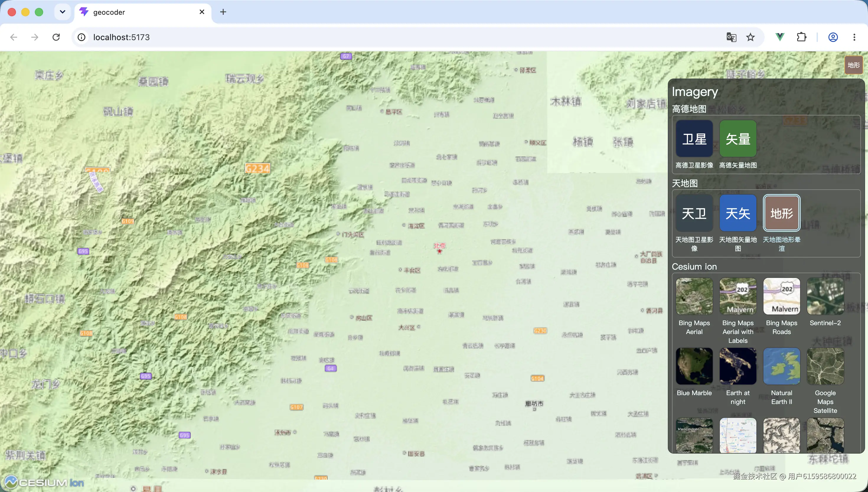Screen dimensions: 868x492
Task: Choose Blue Marble imagery
Action: coord(694,372)
